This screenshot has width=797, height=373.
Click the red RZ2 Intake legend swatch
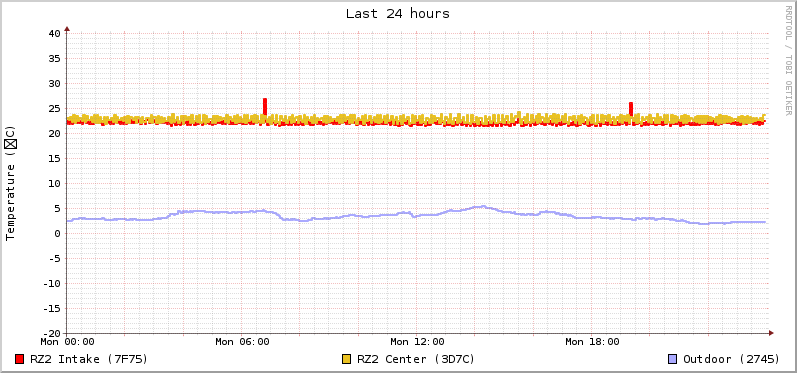[x=20, y=359]
